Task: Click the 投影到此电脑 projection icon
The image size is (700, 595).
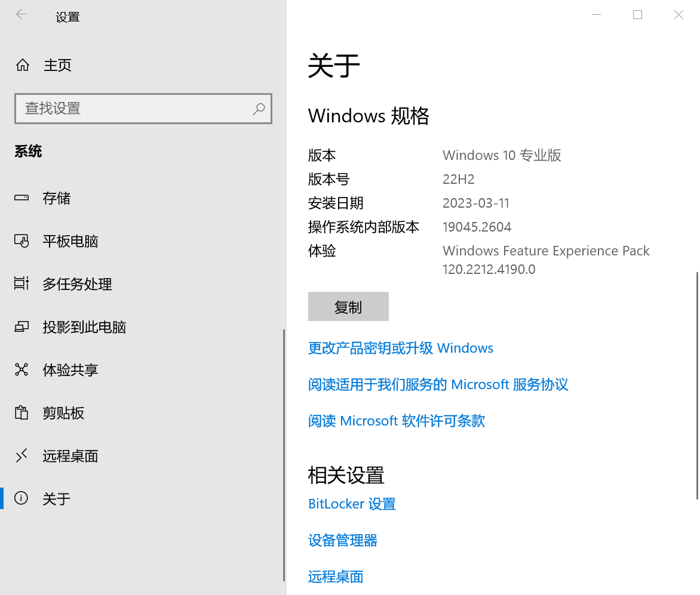Action: click(22, 327)
